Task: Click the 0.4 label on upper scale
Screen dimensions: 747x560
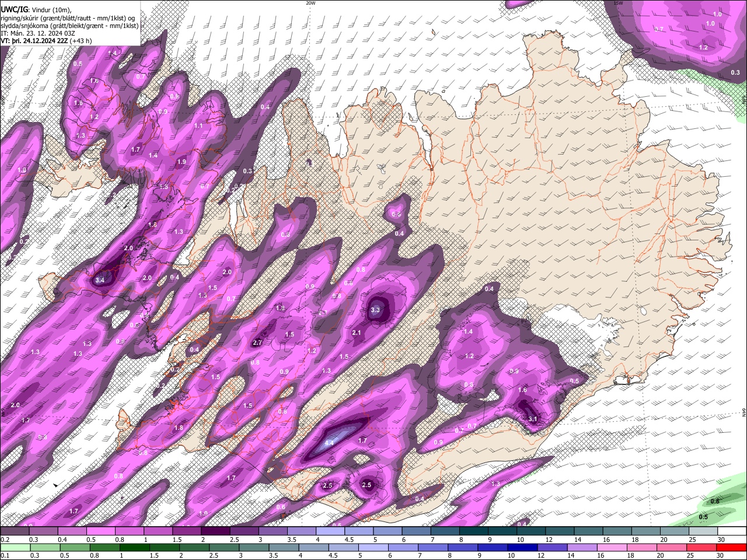Action: (62, 540)
